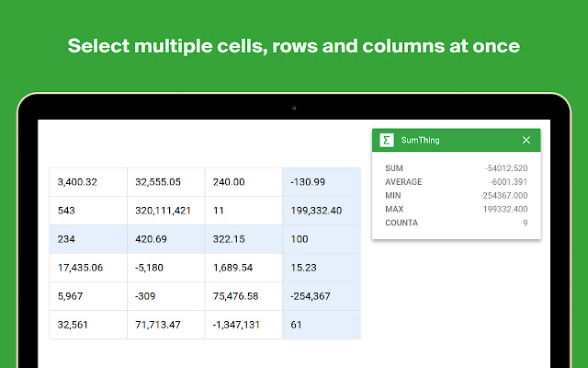This screenshot has width=588, height=368.
Task: Select the cell containing -1,347,131
Action: [x=243, y=325]
